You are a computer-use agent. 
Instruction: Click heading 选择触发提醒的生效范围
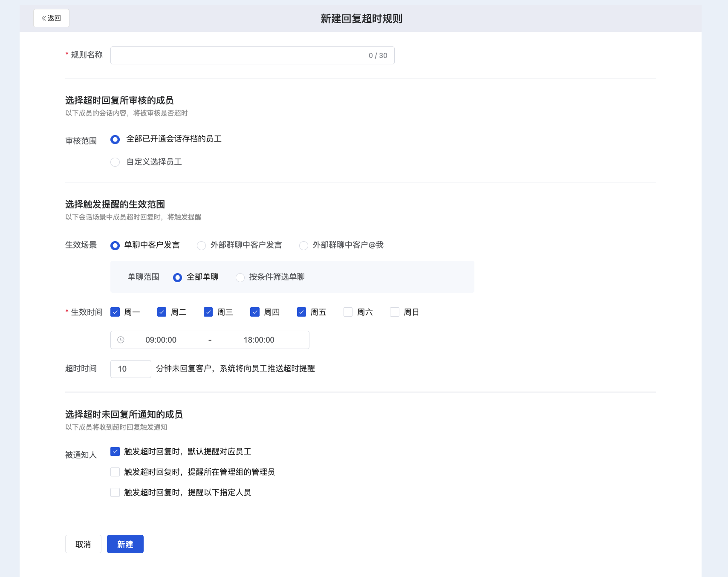[x=115, y=204]
